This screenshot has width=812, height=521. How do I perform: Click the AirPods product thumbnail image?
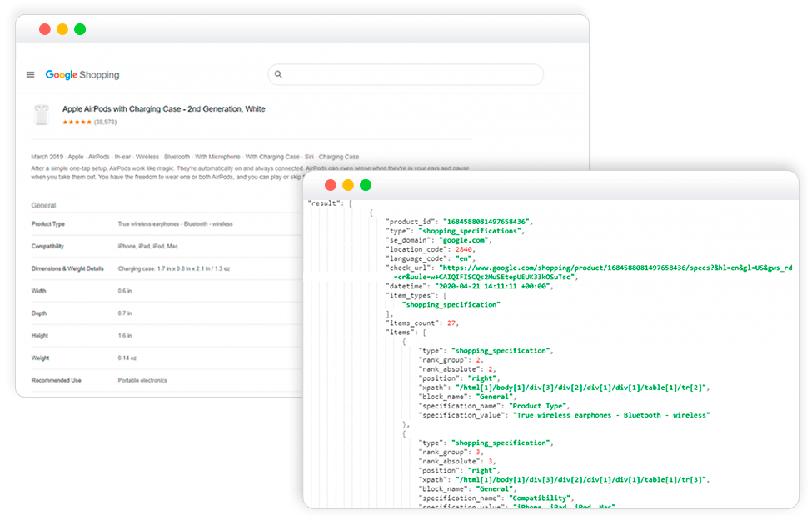[42, 114]
